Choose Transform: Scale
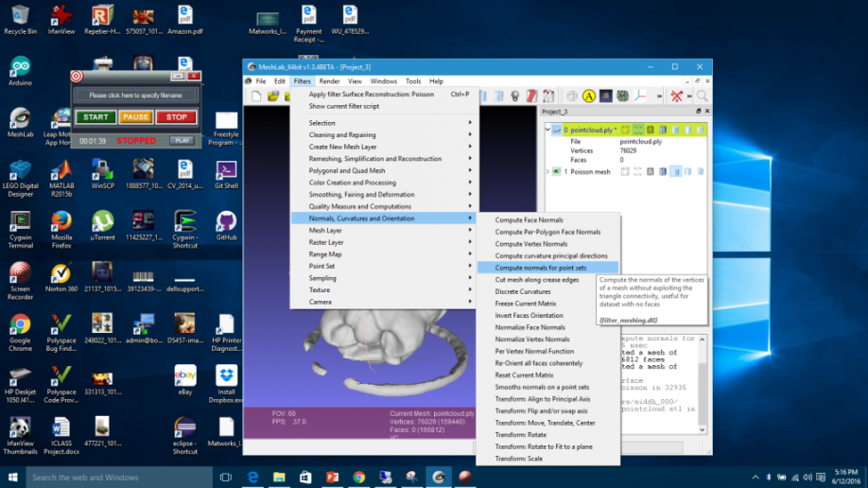 tap(547, 459)
